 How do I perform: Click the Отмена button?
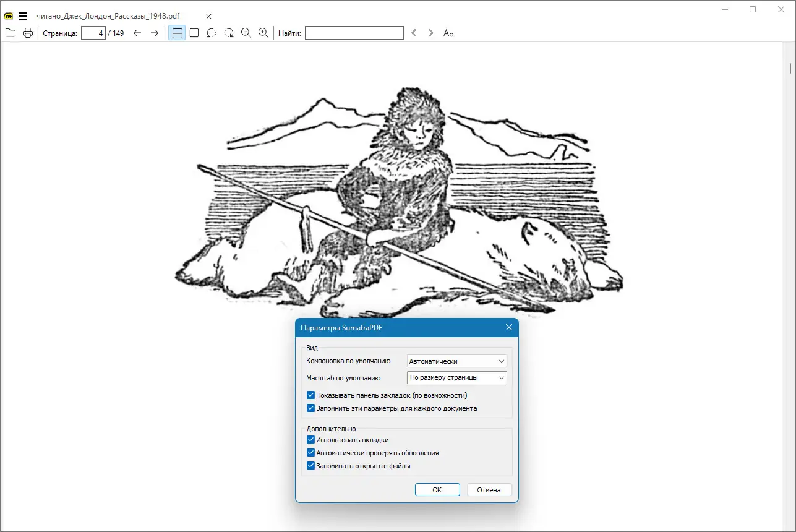[489, 490]
